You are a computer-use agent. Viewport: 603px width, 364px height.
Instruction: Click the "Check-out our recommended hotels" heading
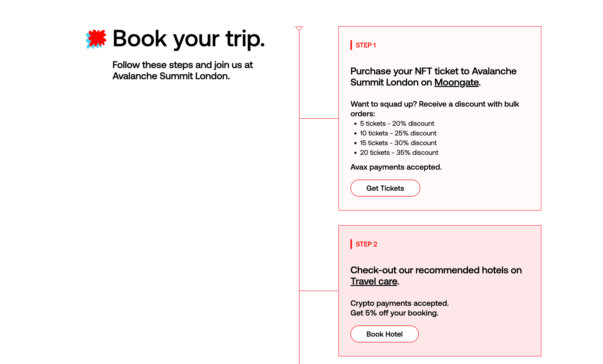point(436,270)
